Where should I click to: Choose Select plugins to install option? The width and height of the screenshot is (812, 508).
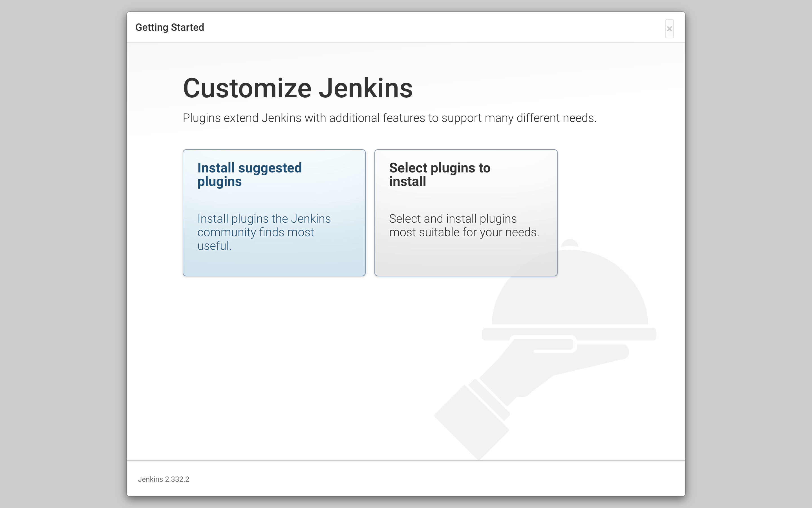[x=466, y=213]
